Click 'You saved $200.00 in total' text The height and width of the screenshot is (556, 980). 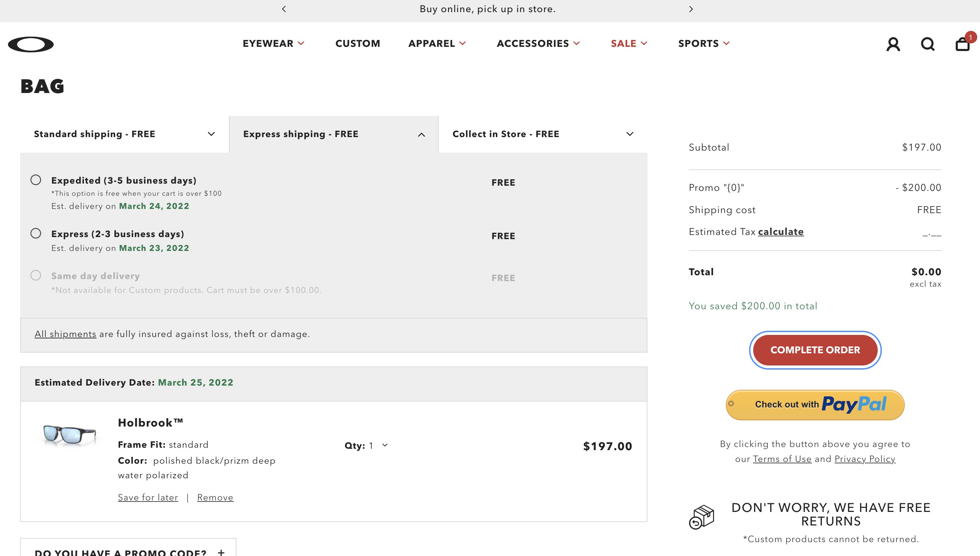pos(753,306)
